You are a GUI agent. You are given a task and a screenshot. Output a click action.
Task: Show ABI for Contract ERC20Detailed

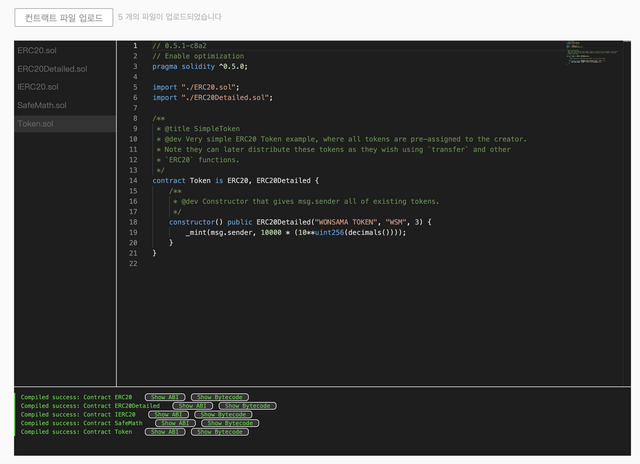tap(193, 406)
